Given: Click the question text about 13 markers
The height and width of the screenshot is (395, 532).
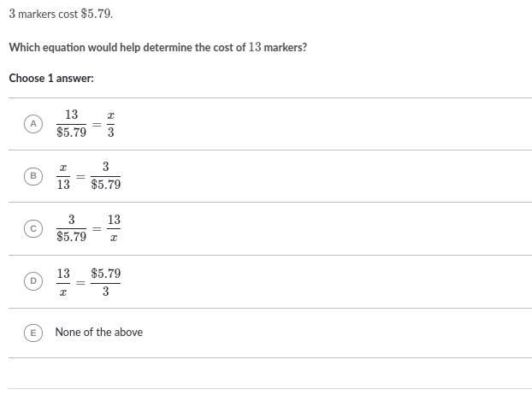Looking at the screenshot, I should 157,48.
